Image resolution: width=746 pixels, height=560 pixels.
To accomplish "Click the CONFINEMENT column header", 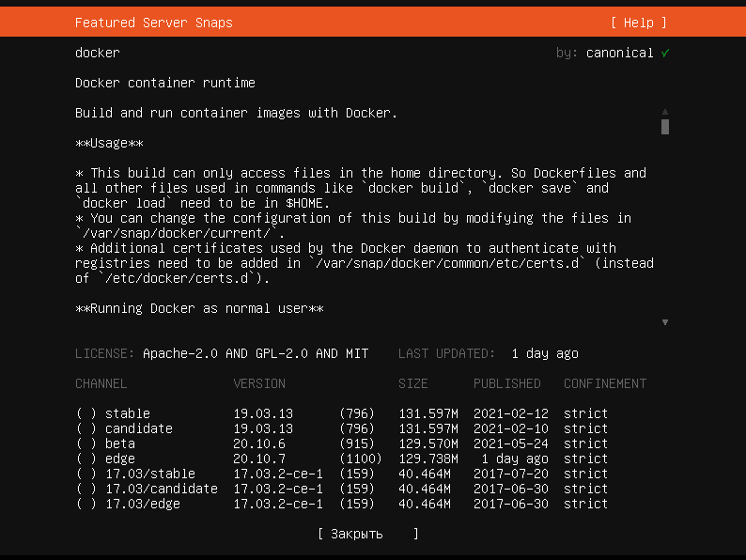I will pos(605,383).
